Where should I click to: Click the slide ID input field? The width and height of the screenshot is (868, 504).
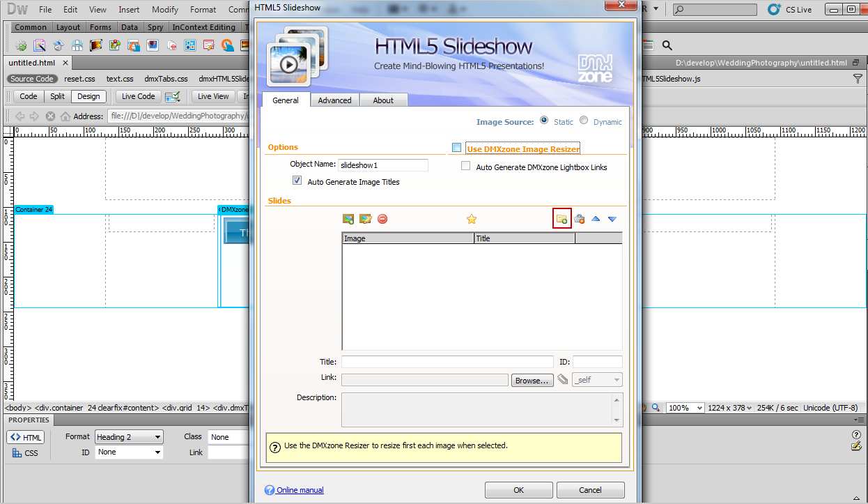(598, 362)
